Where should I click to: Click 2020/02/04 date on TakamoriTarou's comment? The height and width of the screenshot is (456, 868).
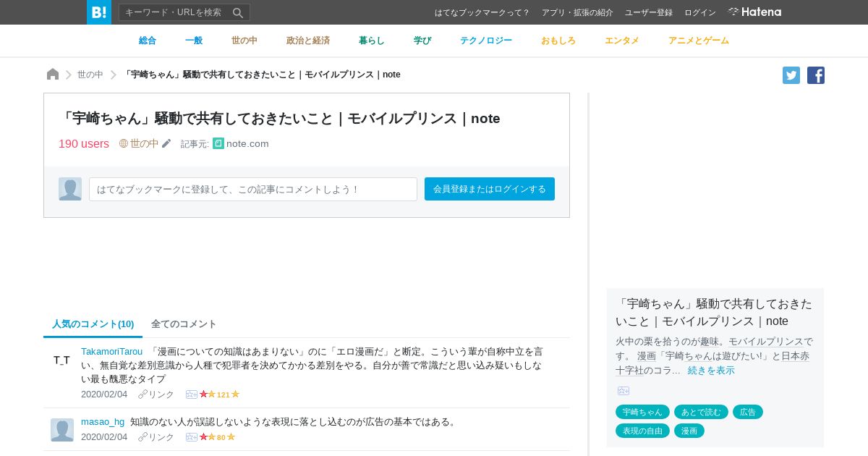coord(104,394)
